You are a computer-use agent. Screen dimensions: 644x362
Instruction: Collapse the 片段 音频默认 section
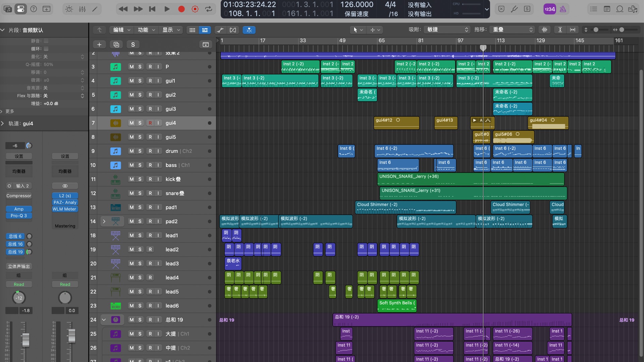coord(3,30)
